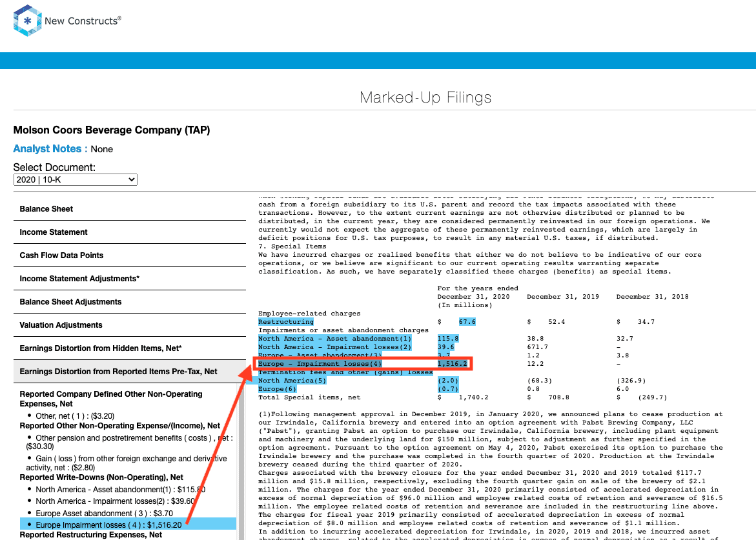Click Reported Other Non-Operating Expense/(Income), Net heading
Image resolution: width=756 pixels, height=540 pixels.
click(x=119, y=426)
